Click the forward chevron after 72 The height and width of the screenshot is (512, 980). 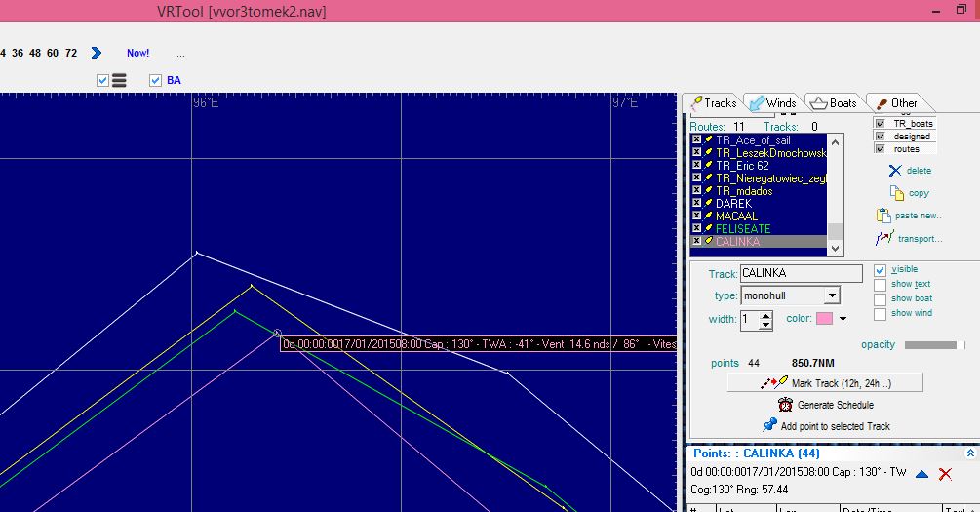(x=96, y=53)
